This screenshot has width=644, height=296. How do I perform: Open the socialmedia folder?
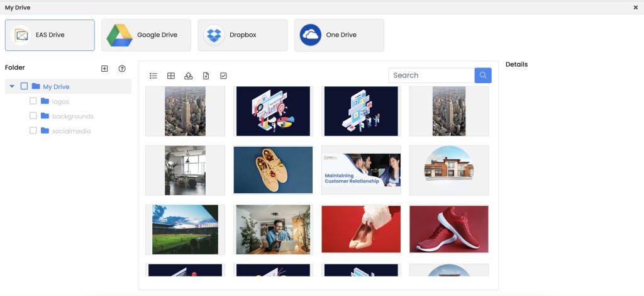71,131
